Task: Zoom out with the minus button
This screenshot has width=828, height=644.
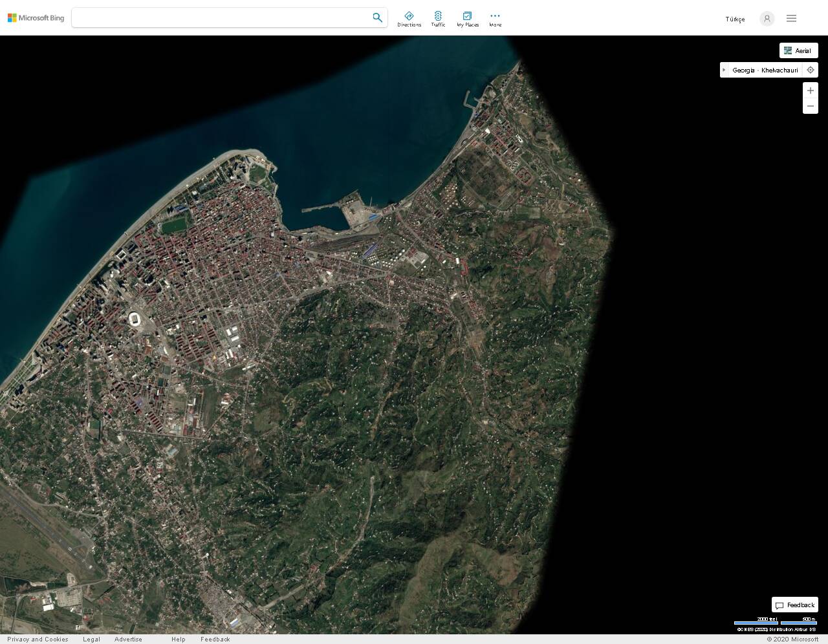Action: [811, 106]
